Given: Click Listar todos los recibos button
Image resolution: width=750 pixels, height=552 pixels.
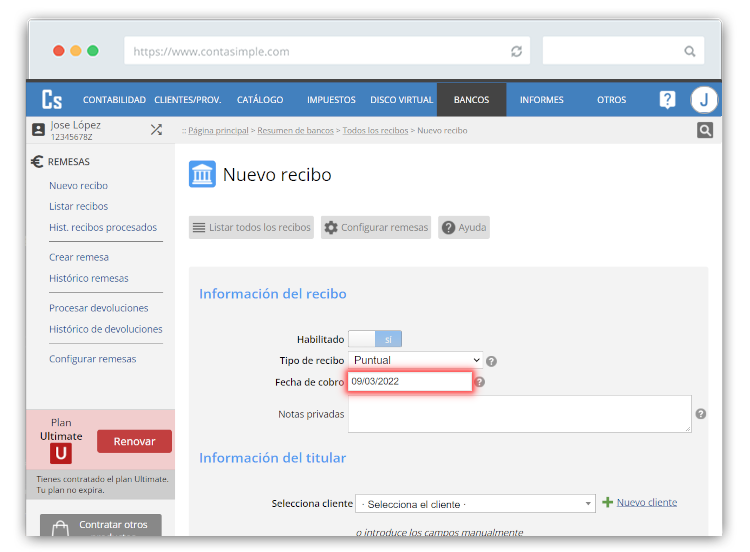Looking at the screenshot, I should [x=252, y=227].
